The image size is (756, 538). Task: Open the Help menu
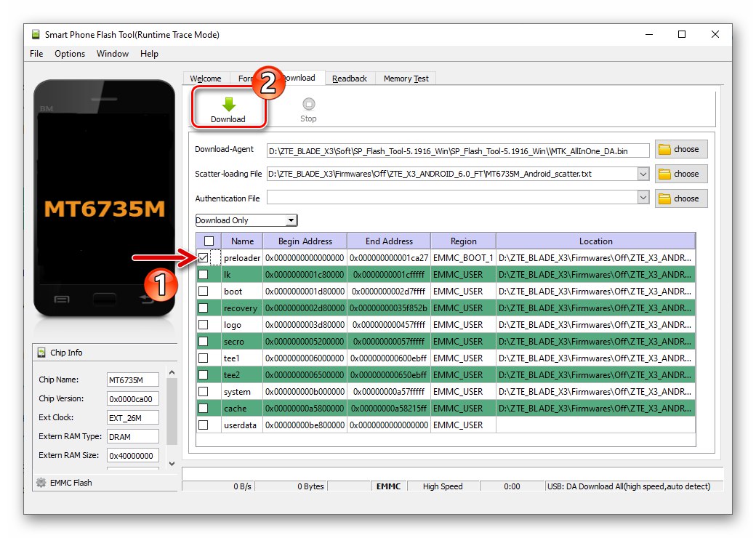149,54
